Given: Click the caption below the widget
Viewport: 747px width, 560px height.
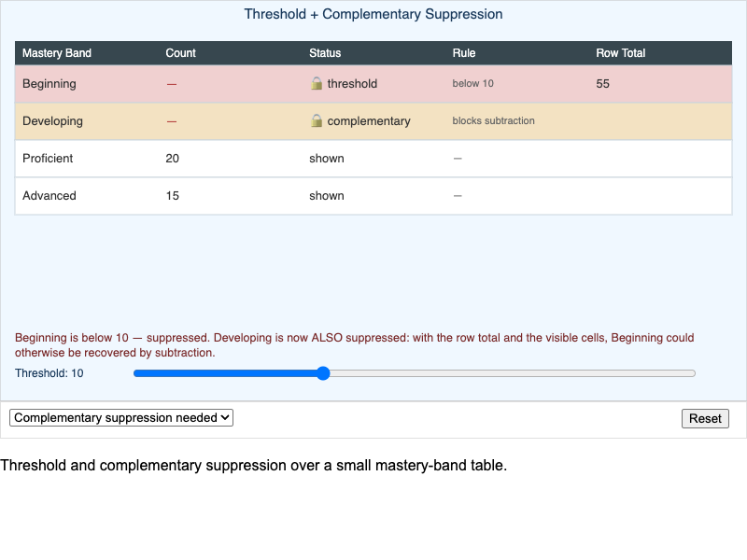Looking at the screenshot, I should 253,465.
